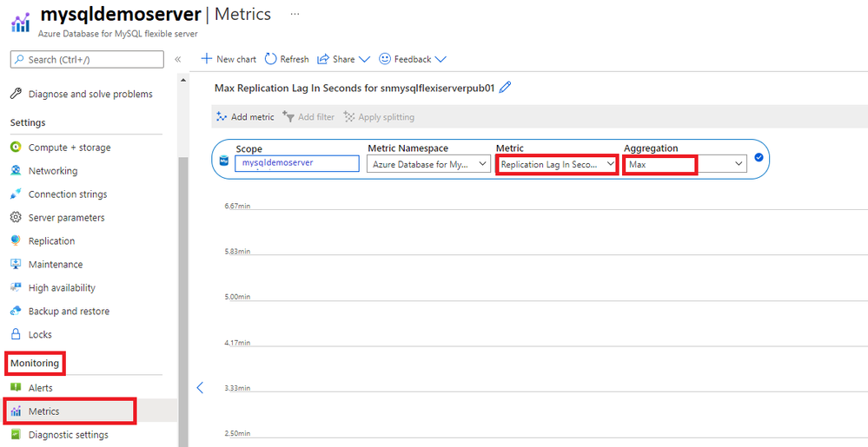Open Locks page

[x=40, y=335]
